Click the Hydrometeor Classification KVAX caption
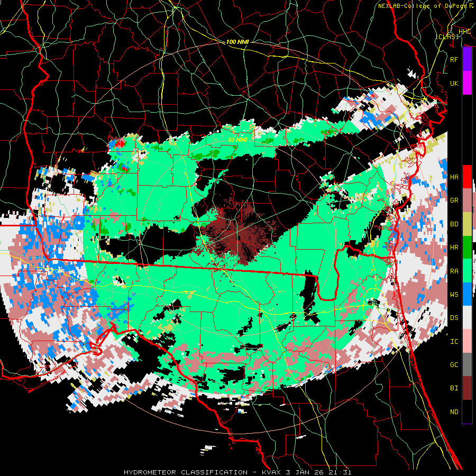Image resolution: width=476 pixels, height=476 pixels. [237, 472]
